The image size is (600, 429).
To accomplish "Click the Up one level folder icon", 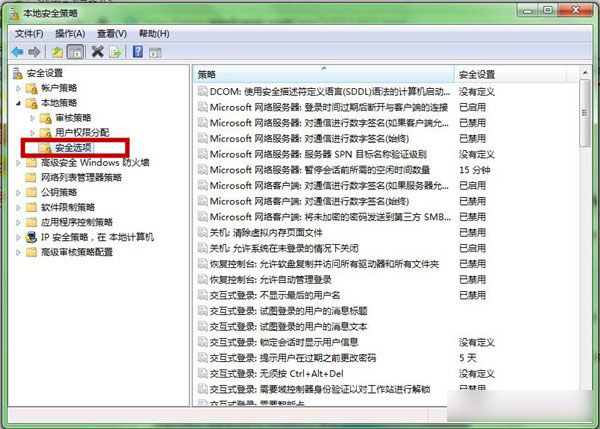I will coord(58,51).
